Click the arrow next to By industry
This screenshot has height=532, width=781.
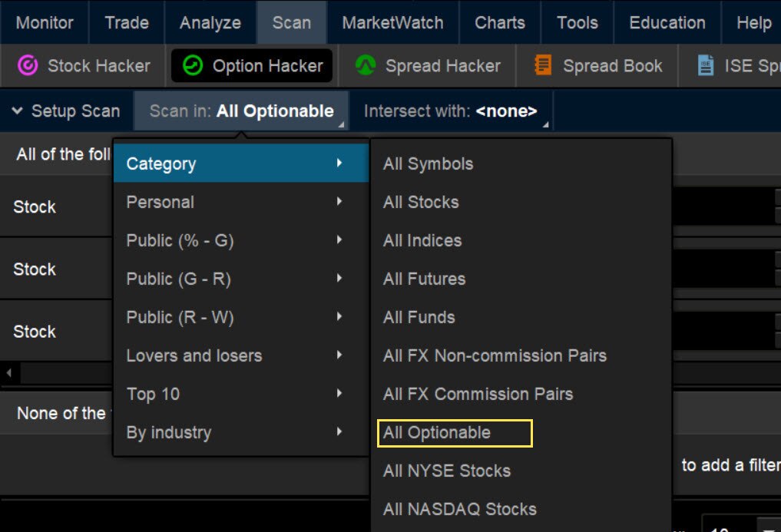(x=339, y=431)
